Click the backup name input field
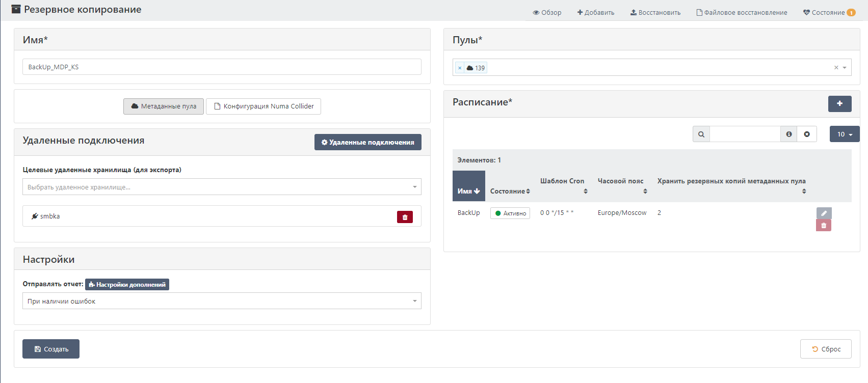868x383 pixels. pyautogui.click(x=222, y=67)
